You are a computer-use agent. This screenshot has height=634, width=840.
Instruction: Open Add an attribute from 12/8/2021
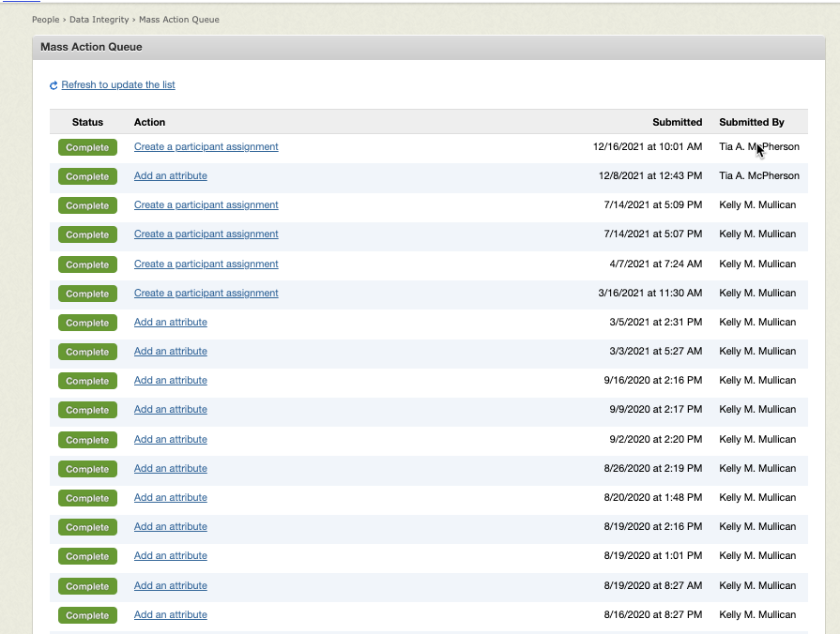coord(171,175)
